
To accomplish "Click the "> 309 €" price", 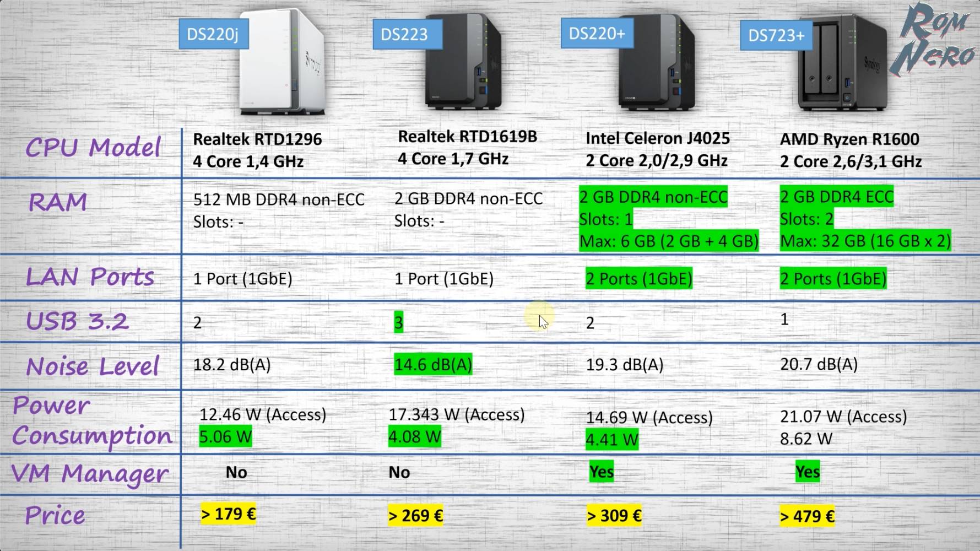I will pos(614,516).
